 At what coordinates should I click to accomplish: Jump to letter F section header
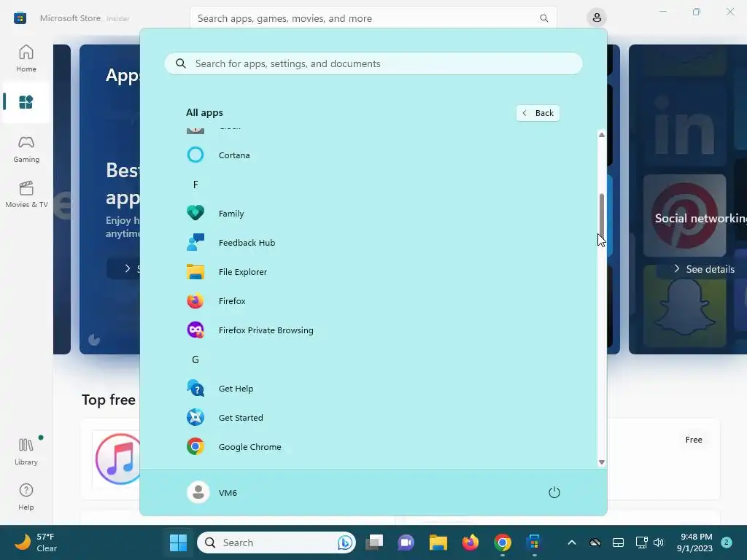[x=196, y=184]
